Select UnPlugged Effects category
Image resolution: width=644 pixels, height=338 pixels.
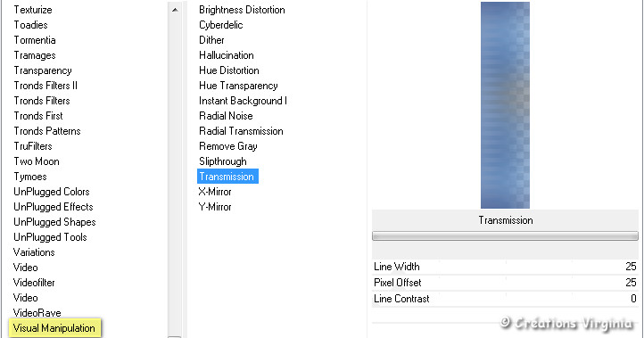point(54,207)
